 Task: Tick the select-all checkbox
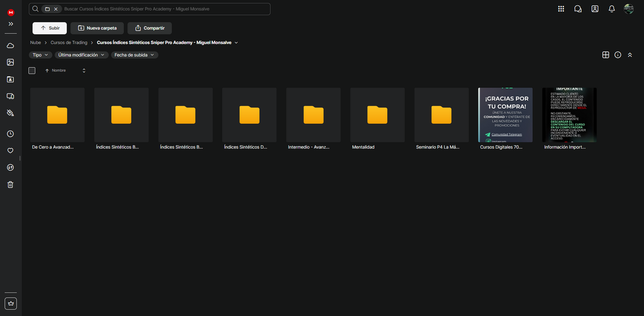pyautogui.click(x=32, y=71)
